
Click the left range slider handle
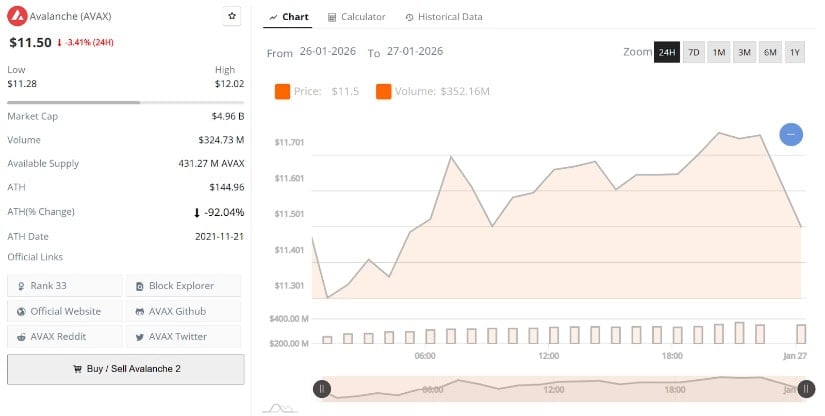pos(322,389)
